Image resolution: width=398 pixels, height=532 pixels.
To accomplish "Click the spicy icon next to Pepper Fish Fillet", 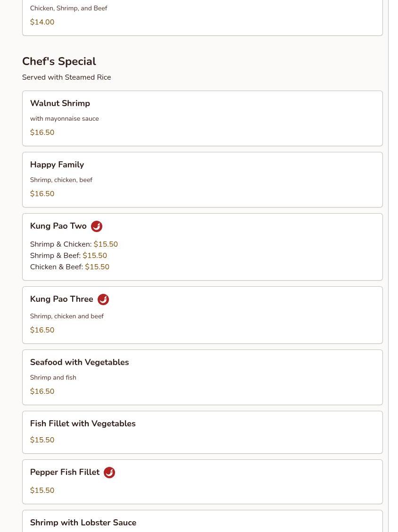I will coord(109,473).
